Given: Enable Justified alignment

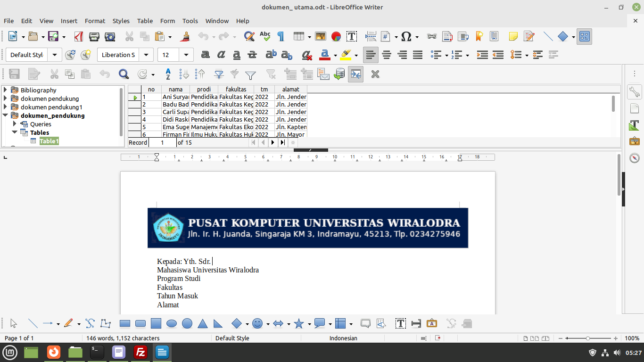Looking at the screenshot, I should (418, 55).
